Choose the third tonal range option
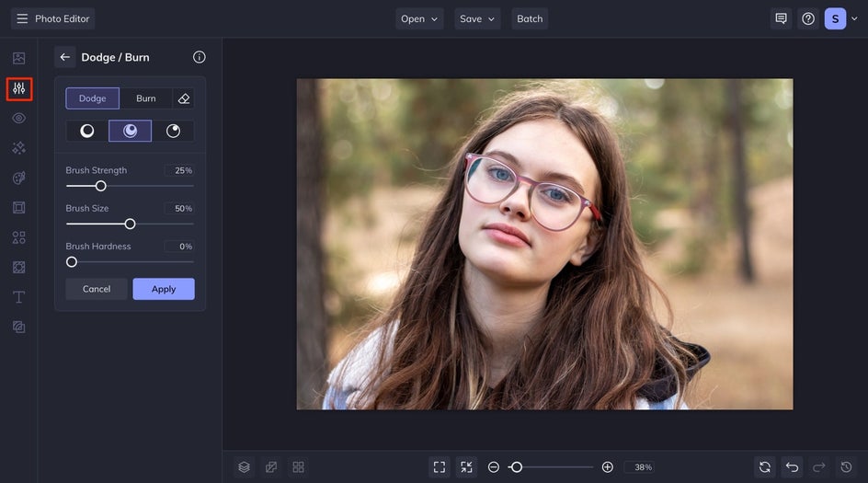Viewport: 868px width, 483px height. [173, 131]
